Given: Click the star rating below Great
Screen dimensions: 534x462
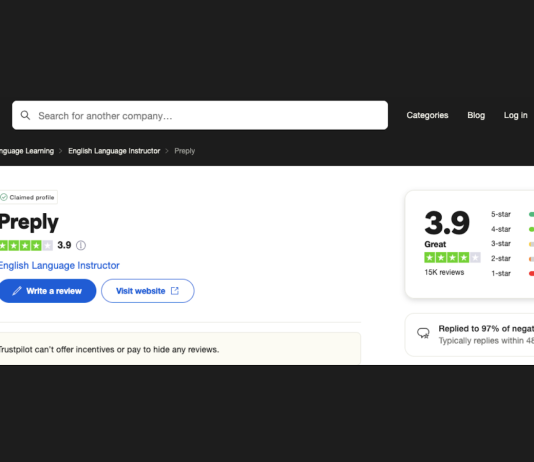Looking at the screenshot, I should (452, 257).
